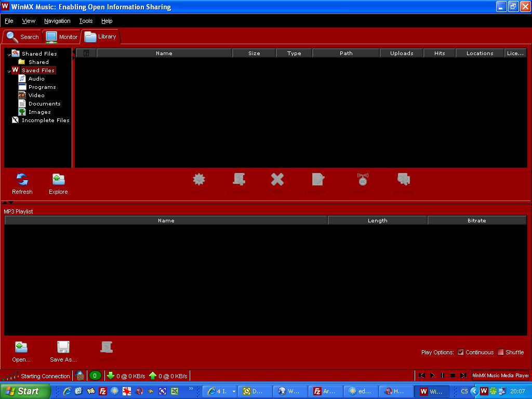Sort file list by Uploads column
This screenshot has height=399, width=532.
click(402, 54)
